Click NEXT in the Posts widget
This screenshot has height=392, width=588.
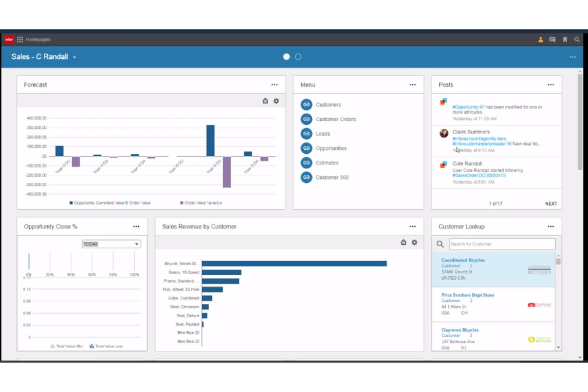point(551,203)
